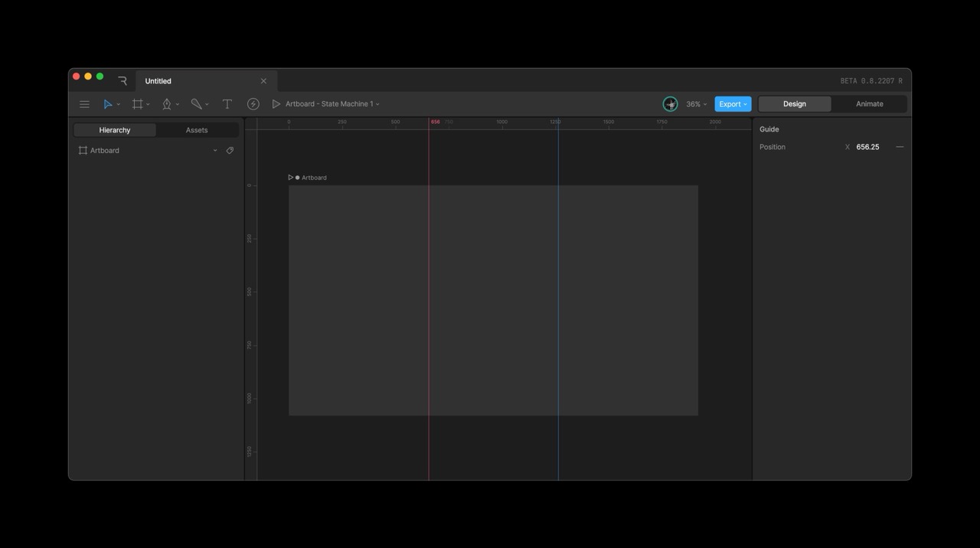Select Artboard in the hierarchy
Image resolution: width=980 pixels, height=548 pixels.
pos(105,151)
